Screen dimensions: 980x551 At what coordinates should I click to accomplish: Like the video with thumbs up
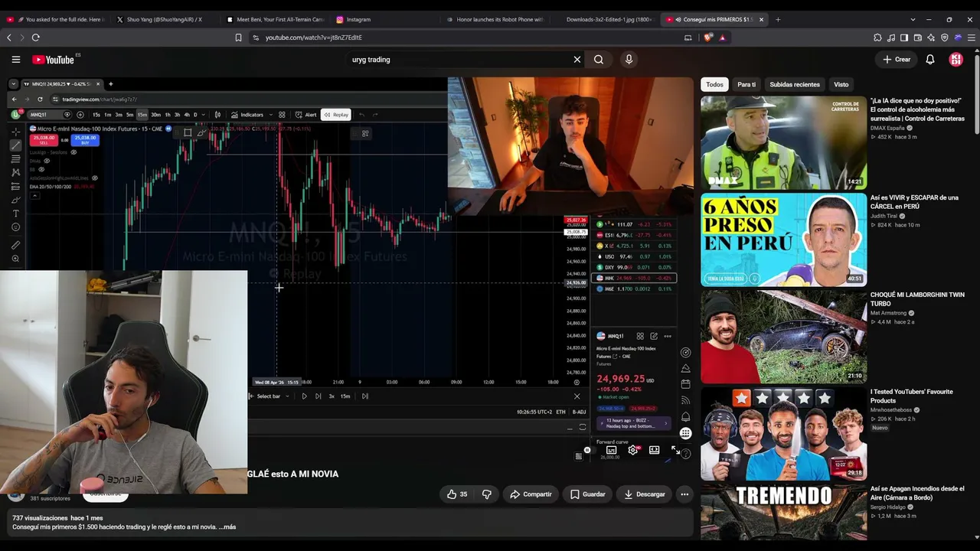[457, 494]
